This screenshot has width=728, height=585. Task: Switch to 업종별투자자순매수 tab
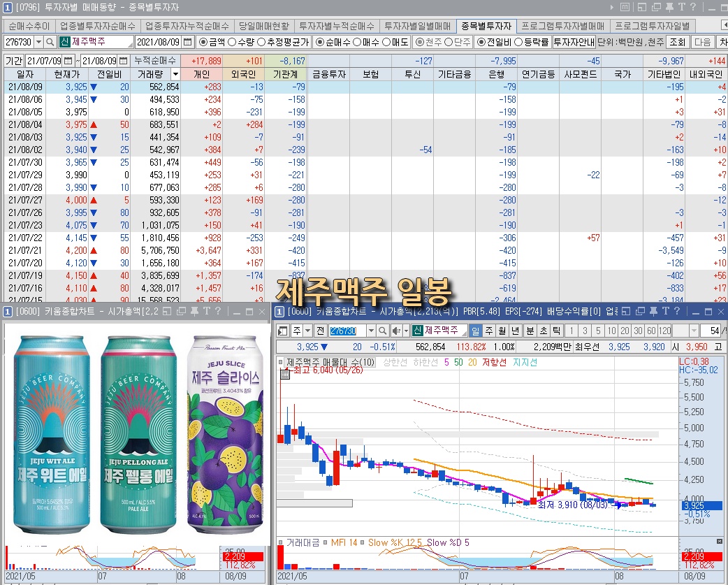(x=98, y=26)
